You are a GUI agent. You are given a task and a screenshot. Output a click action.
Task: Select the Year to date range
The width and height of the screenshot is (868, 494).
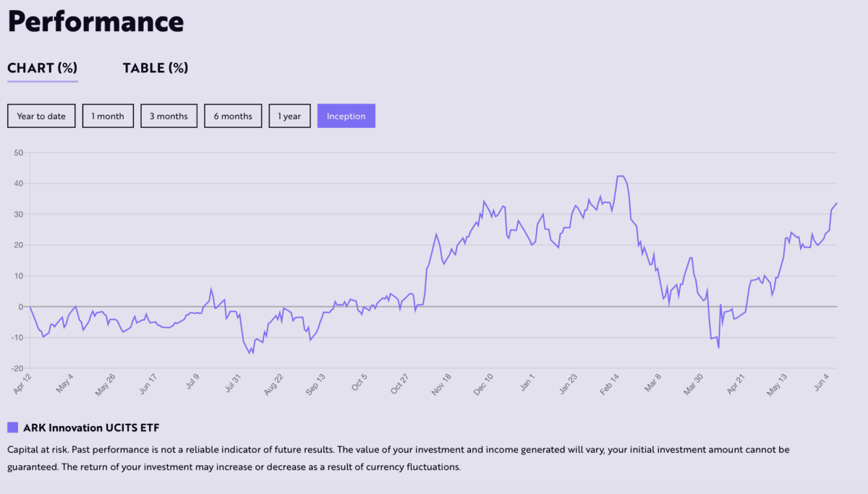click(41, 116)
